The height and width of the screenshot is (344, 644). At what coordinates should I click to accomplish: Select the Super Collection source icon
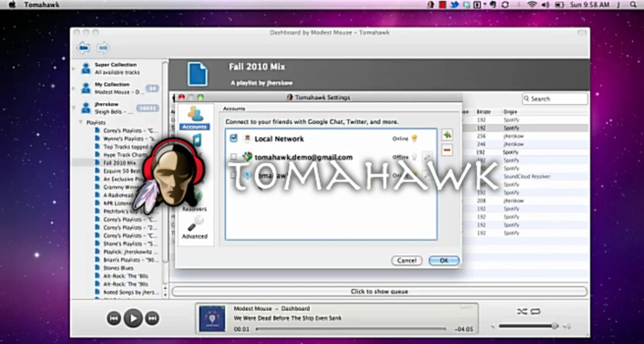coord(86,68)
